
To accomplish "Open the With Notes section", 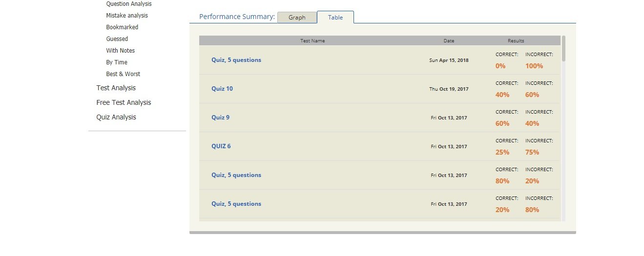I will pos(121,51).
